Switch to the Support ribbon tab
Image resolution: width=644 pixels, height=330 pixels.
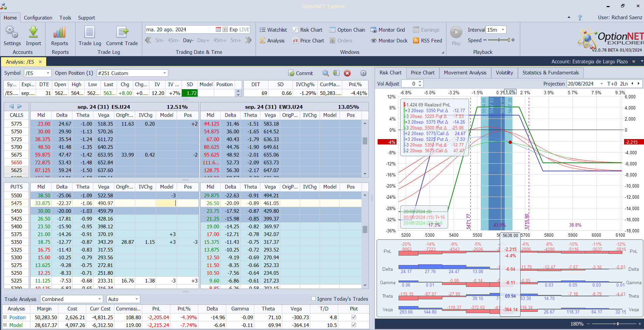point(87,18)
